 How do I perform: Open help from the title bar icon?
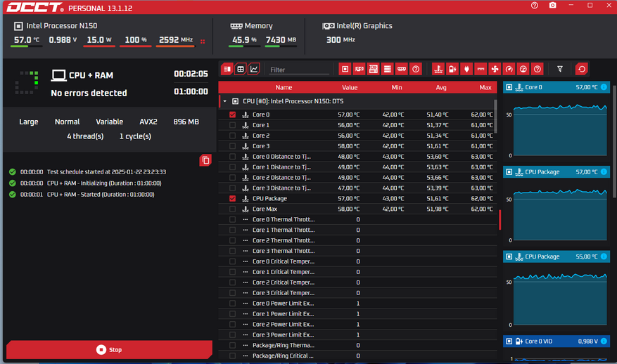pos(535,6)
